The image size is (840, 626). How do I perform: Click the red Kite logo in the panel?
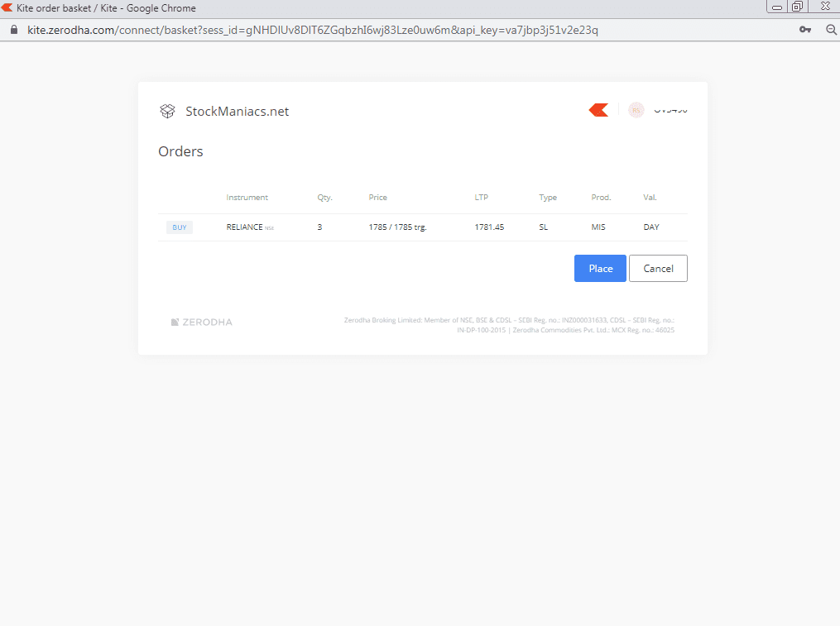598,110
